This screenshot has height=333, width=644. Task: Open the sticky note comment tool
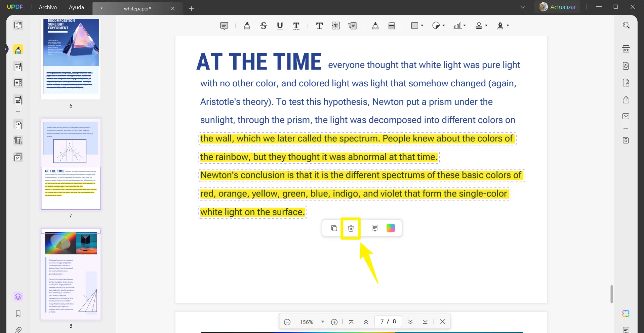tap(224, 26)
